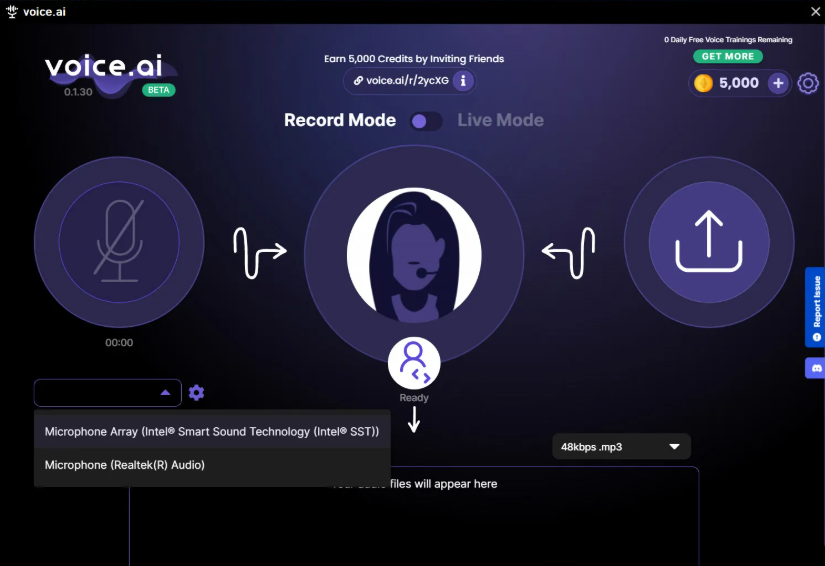Click the voice.ai title bar logo
Image resolution: width=825 pixels, height=566 pixels.
[12, 12]
